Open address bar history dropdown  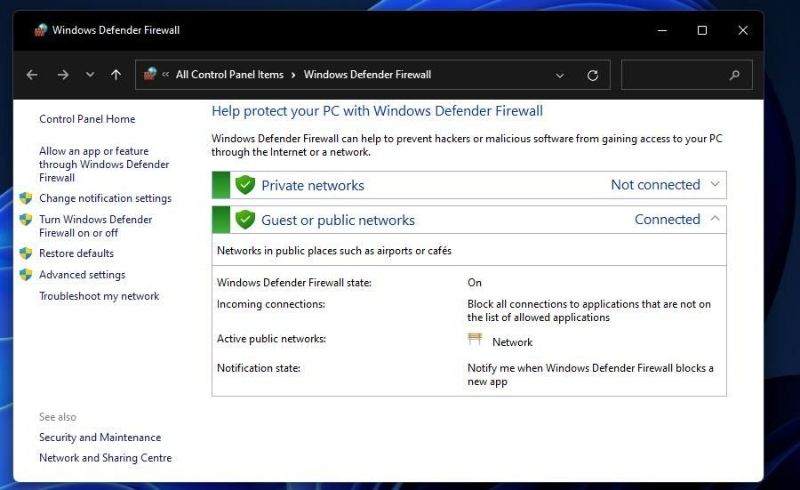tap(560, 75)
